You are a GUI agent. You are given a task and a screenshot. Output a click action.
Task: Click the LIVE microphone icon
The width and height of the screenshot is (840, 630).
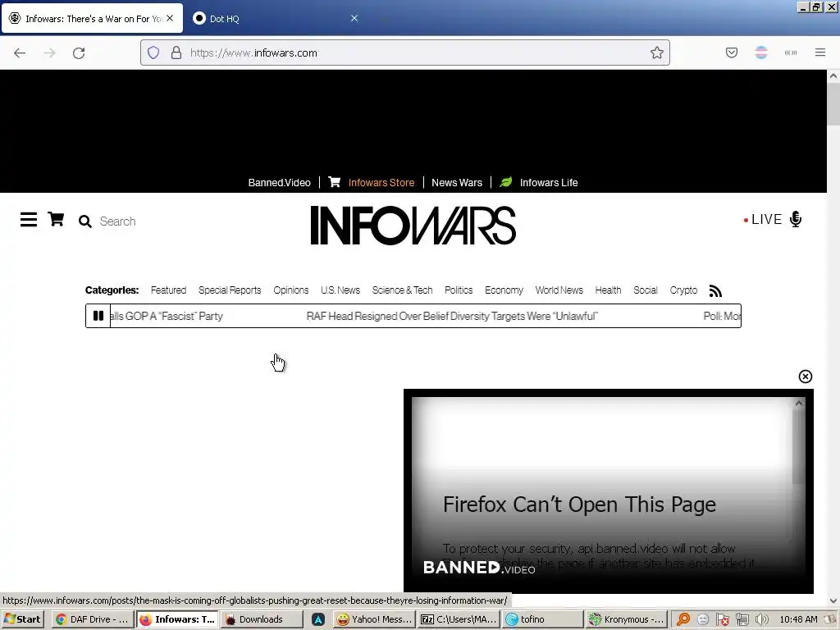coord(796,219)
